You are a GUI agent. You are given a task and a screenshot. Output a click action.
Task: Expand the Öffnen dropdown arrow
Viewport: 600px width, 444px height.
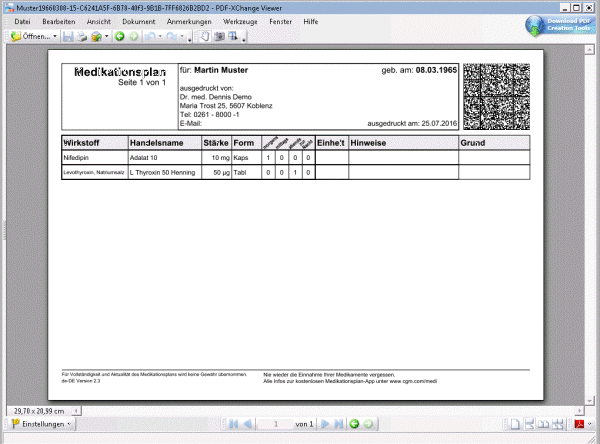click(55, 36)
